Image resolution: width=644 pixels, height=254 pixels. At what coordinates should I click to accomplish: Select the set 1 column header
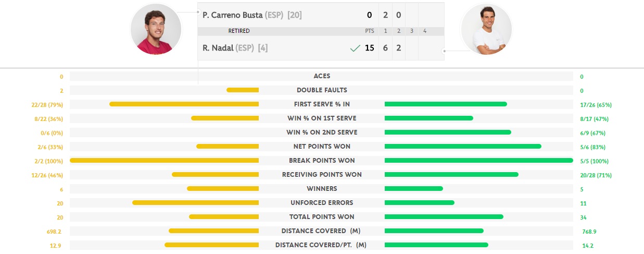coord(386,31)
